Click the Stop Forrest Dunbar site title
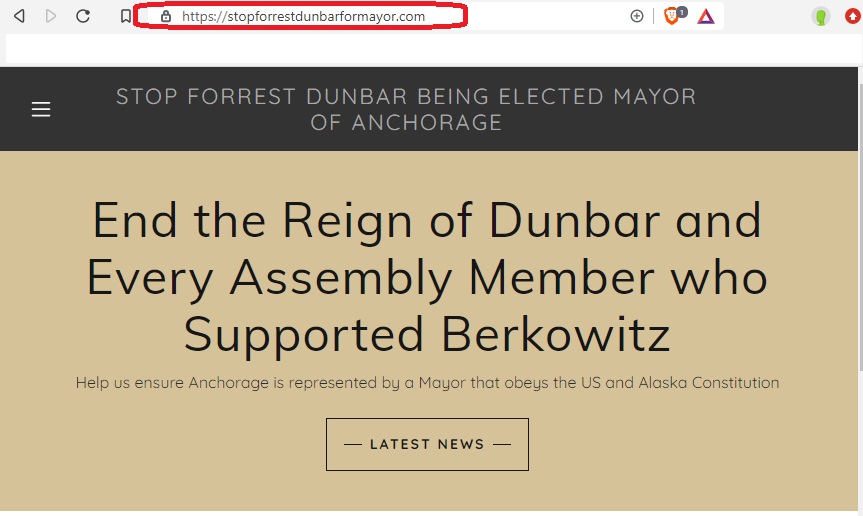The height and width of the screenshot is (516, 863). 406,109
